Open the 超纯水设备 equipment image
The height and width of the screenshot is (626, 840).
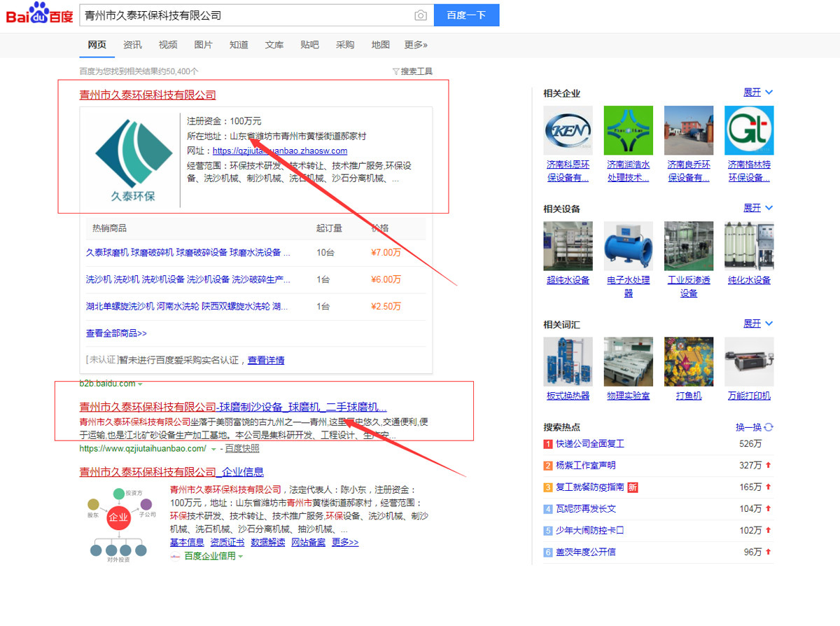click(568, 246)
